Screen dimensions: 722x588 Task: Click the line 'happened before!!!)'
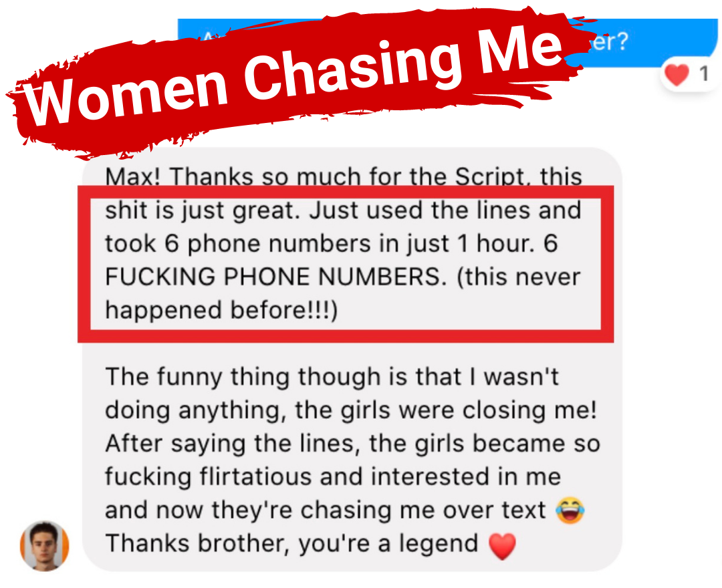coord(221,309)
